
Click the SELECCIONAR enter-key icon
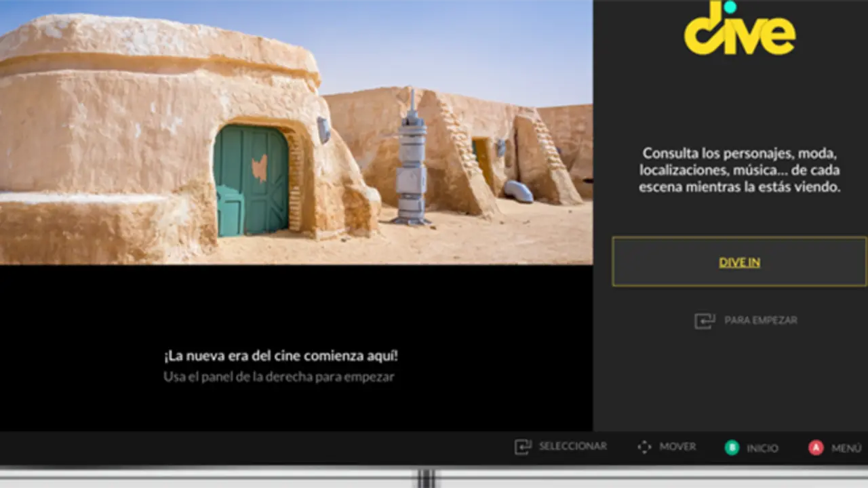(523, 447)
